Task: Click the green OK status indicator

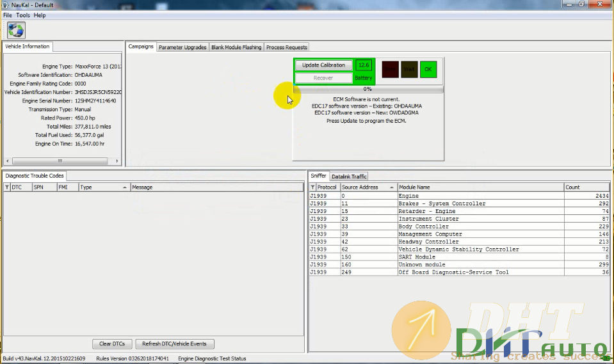Action: coord(428,69)
